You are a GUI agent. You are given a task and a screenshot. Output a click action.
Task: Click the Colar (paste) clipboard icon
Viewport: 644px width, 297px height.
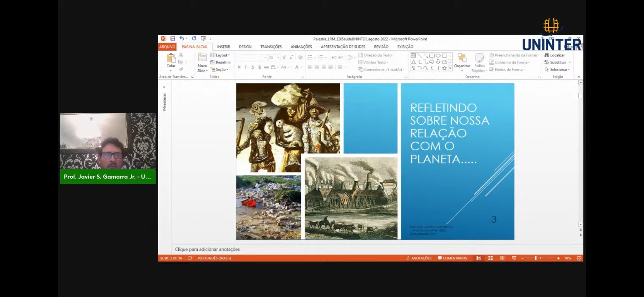[171, 58]
